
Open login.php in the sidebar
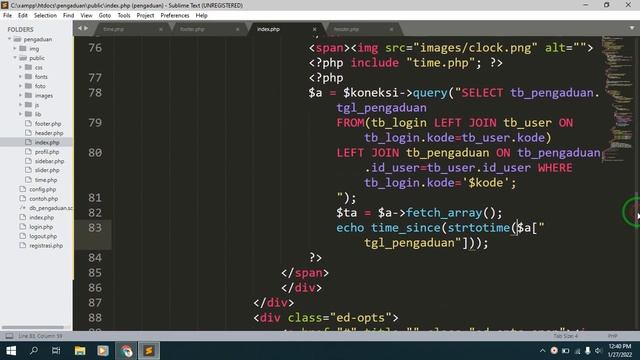41,227
